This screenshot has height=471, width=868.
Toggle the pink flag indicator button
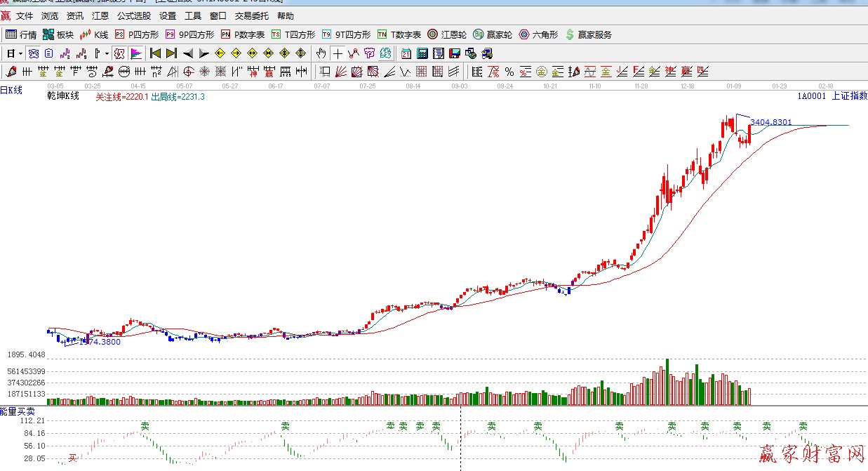(x=136, y=53)
